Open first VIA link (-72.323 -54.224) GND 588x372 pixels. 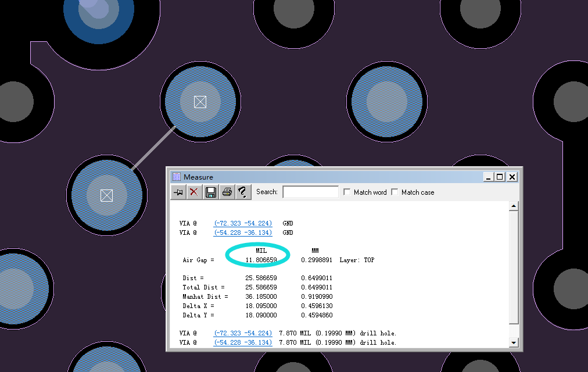tap(243, 223)
